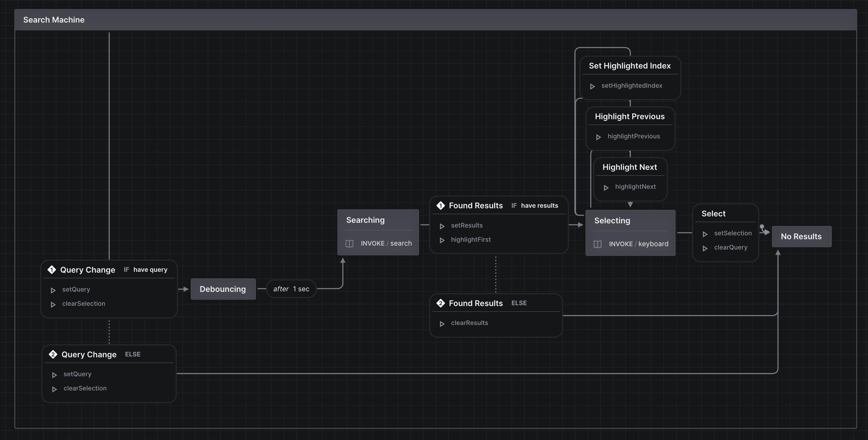The height and width of the screenshot is (440, 868).
Task: Click ELSE label on Found Results transition
Action: pyautogui.click(x=519, y=303)
